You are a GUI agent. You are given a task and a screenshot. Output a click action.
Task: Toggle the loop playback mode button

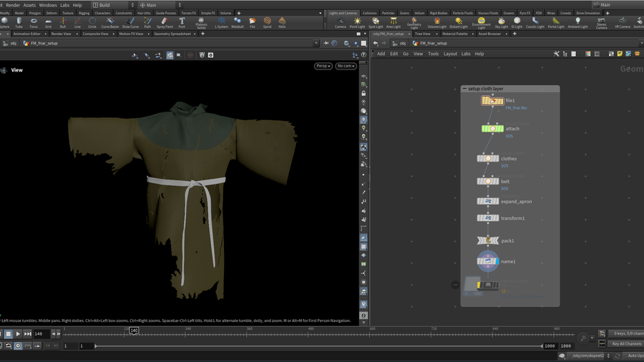pos(8,346)
